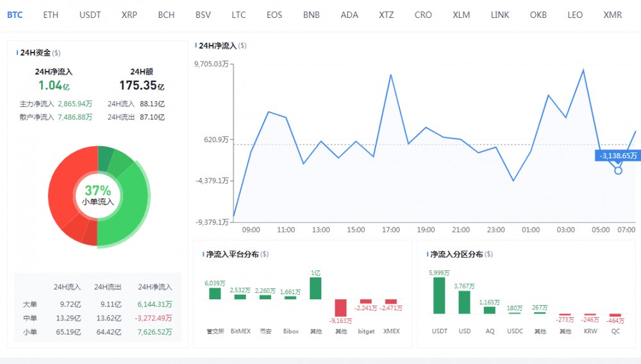641x364 pixels.
Task: Click the 大单 net inflow 6,144.31万 cell
Action: (x=154, y=304)
